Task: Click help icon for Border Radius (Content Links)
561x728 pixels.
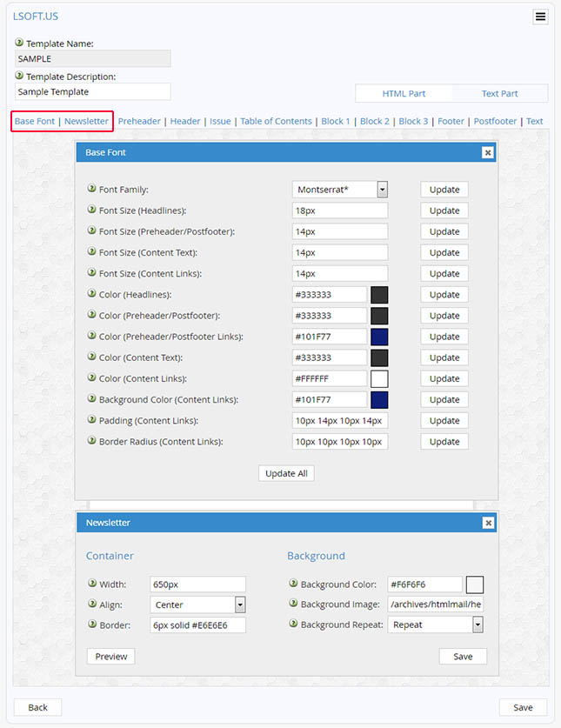Action: (92, 440)
